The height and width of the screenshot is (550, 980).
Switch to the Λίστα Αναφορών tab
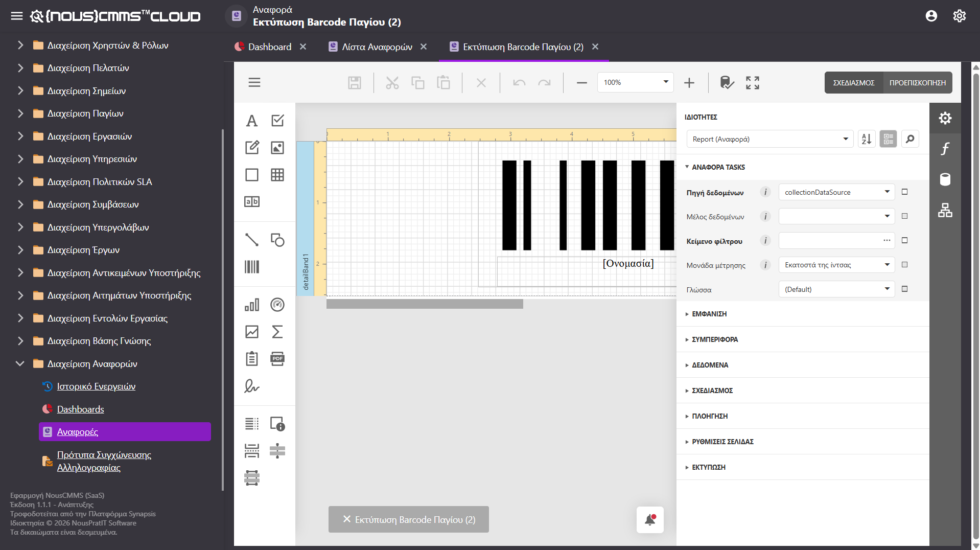pos(377,47)
